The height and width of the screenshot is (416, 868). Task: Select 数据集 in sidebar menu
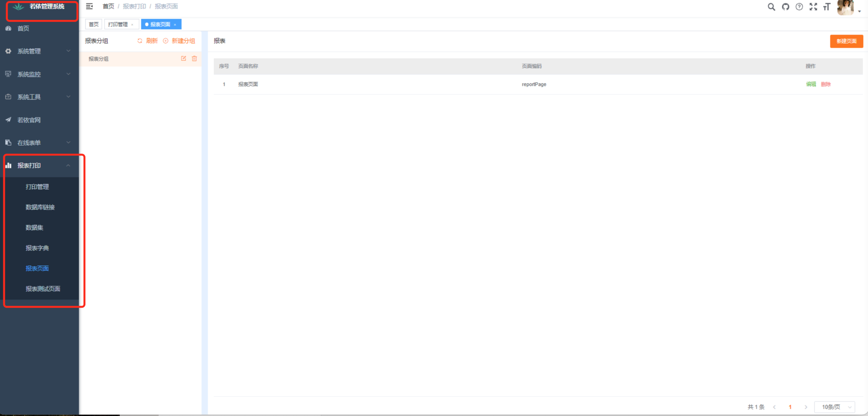[34, 227]
